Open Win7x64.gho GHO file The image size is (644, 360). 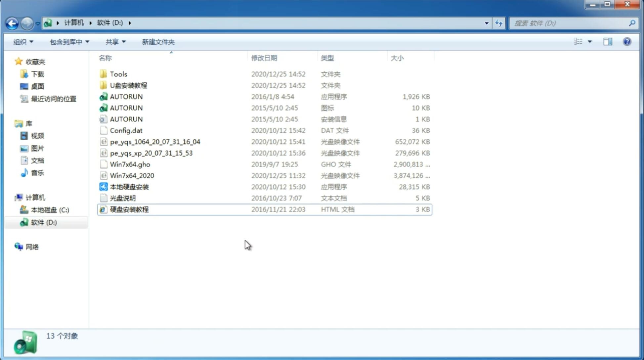130,164
